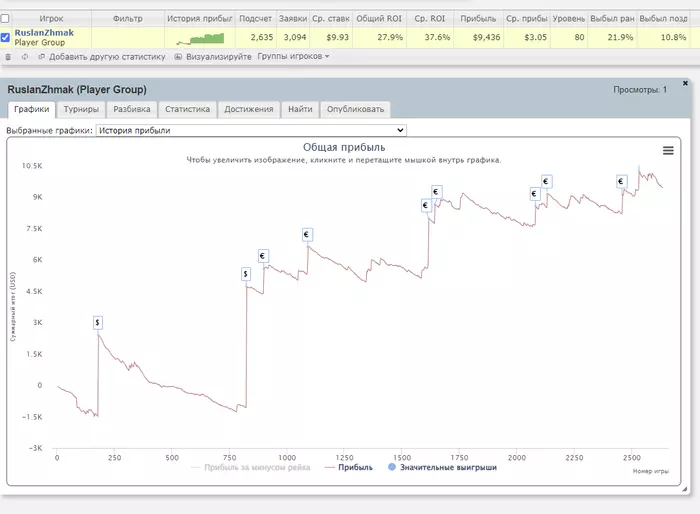Click the first dollar win marker near 2.4K peak
Image resolution: width=700 pixels, height=514 pixels.
coord(98,322)
